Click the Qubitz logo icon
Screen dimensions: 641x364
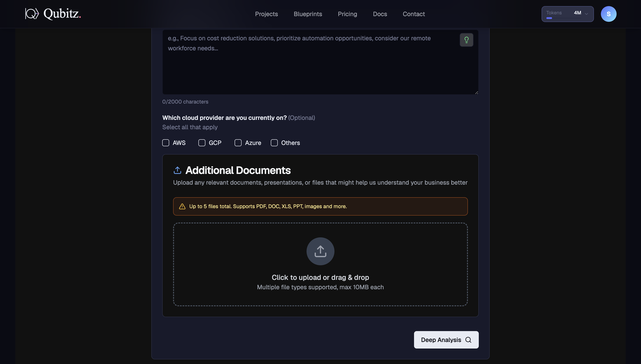[32, 14]
